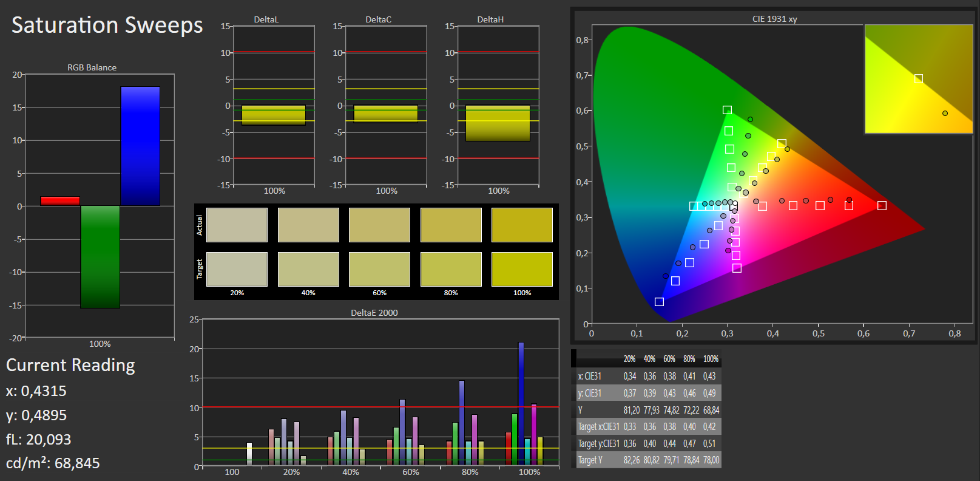Click the zoomed yellow inset on CIE chart
This screenshot has height=481, width=980.
919,79
